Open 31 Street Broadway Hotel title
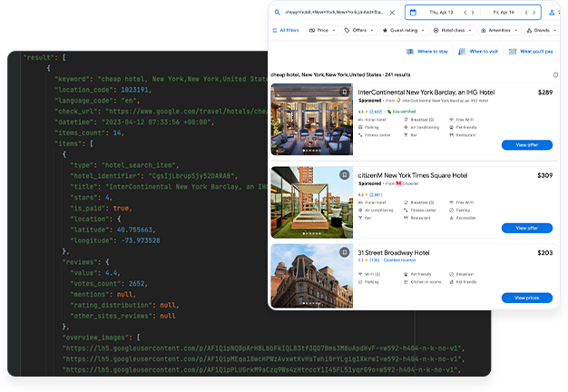 [394, 252]
